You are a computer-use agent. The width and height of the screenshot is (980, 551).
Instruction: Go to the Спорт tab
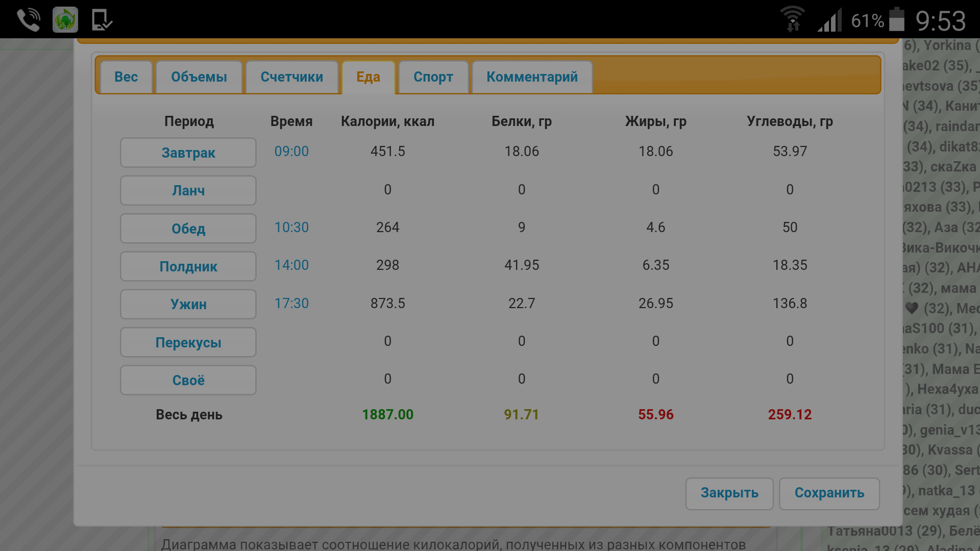433,77
